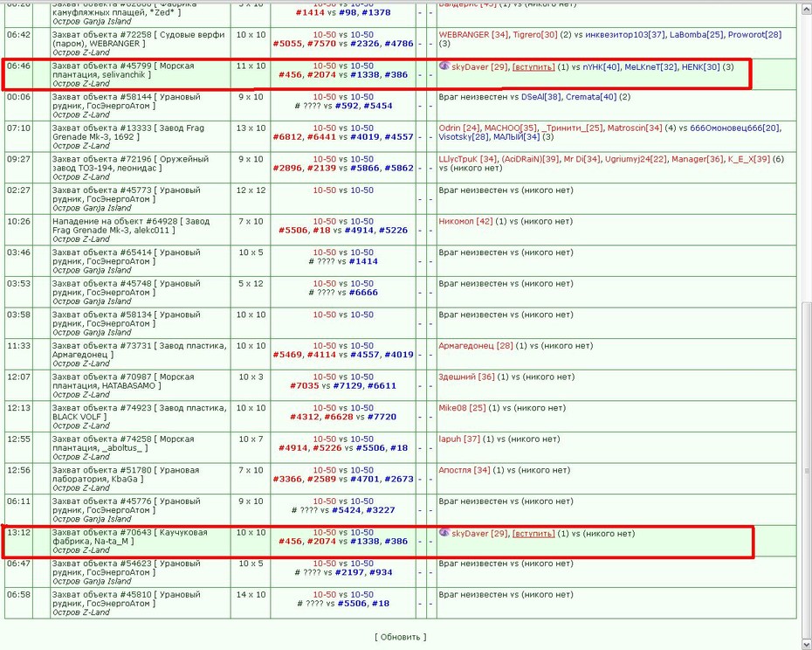Click the clan icon beside skyDaver in the 13:12 row
Viewport: 812px width, 650px height.
[x=444, y=532]
